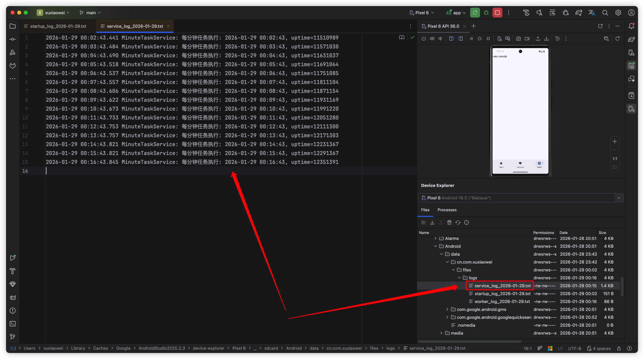Toggle emulator 1:1 zoom

(615, 159)
